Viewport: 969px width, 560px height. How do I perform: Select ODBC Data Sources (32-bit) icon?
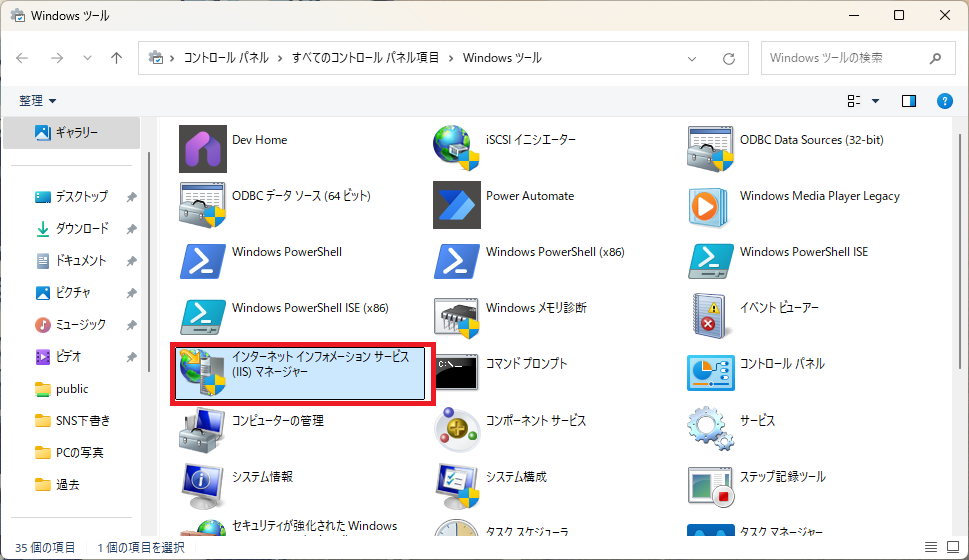710,149
